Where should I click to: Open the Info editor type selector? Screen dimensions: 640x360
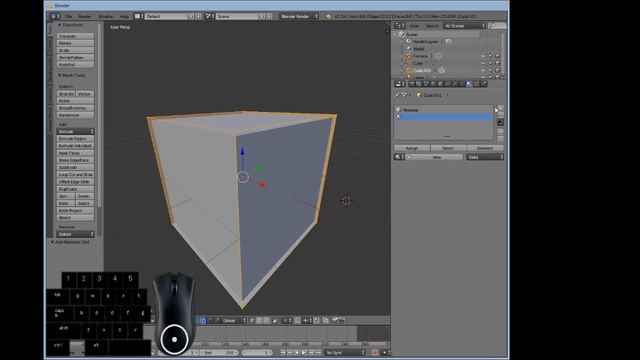(x=55, y=16)
